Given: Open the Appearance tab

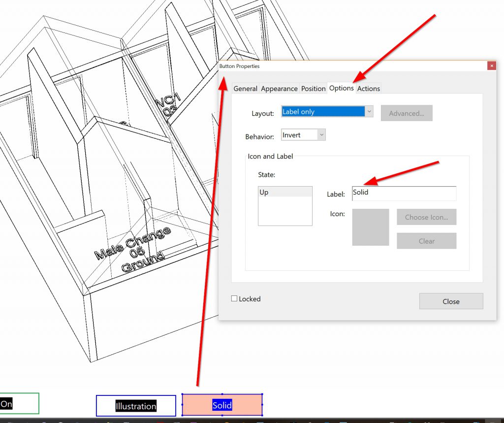Looking at the screenshot, I should pos(279,89).
